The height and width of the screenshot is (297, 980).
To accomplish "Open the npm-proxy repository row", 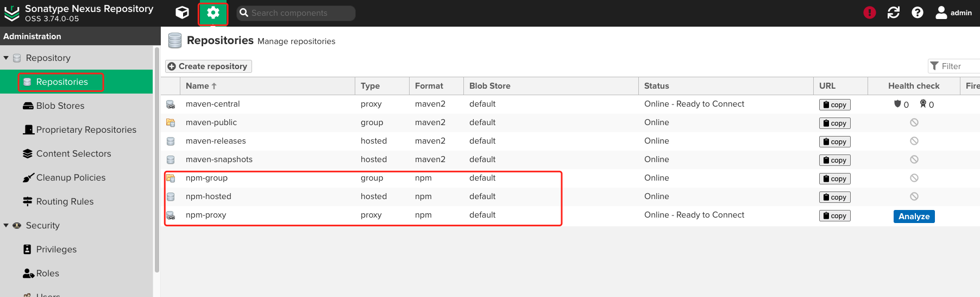I will (x=570, y=215).
